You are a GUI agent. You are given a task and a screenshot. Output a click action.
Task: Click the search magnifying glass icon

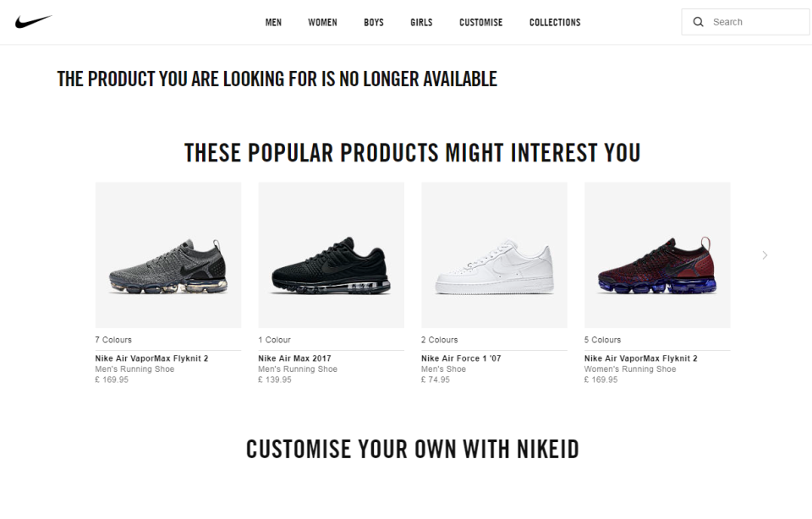click(x=698, y=21)
